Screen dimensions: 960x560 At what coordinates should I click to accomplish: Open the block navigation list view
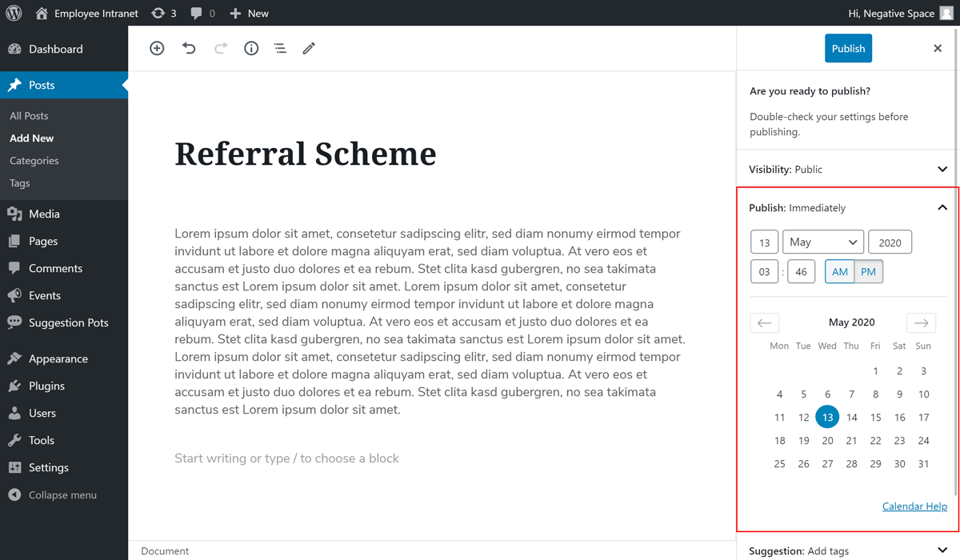279,48
